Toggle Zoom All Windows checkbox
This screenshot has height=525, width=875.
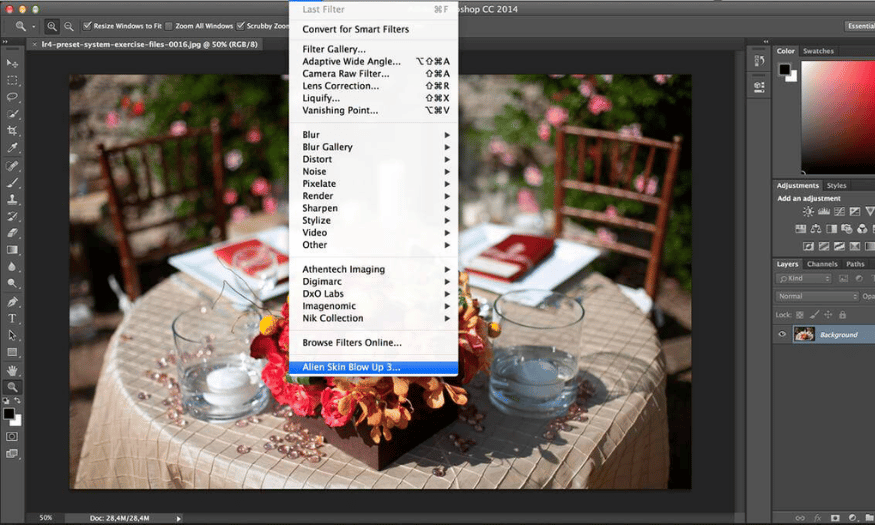coord(169,26)
